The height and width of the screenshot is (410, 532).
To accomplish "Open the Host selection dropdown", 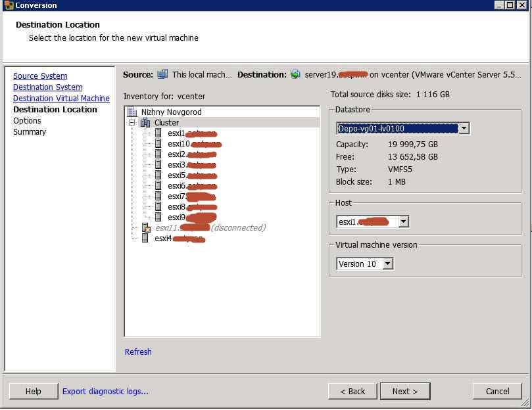I will [403, 222].
